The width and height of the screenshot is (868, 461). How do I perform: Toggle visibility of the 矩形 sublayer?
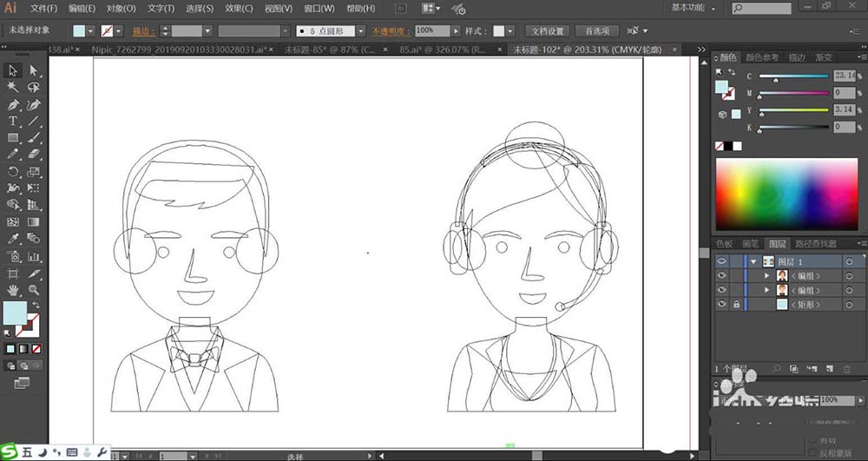pos(721,305)
